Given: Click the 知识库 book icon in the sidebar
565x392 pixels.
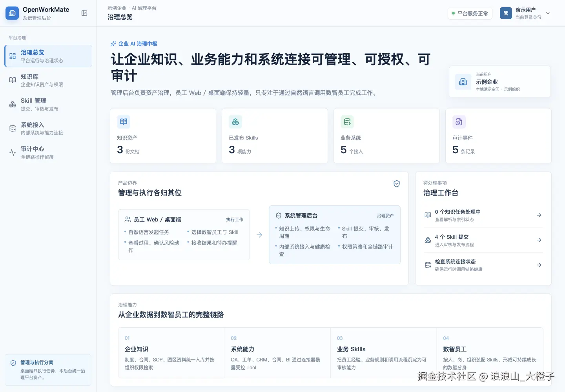Looking at the screenshot, I should (x=13, y=80).
